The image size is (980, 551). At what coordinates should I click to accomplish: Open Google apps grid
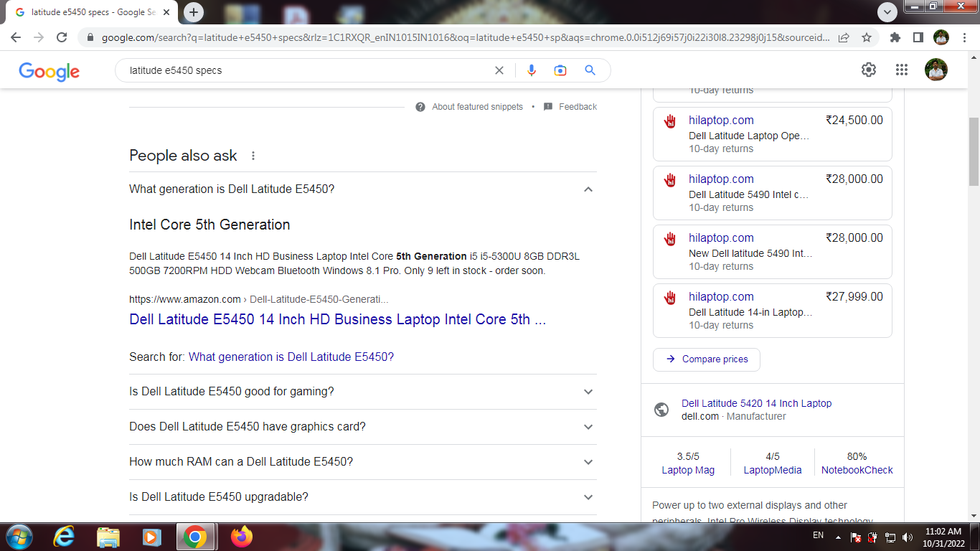[x=902, y=70]
